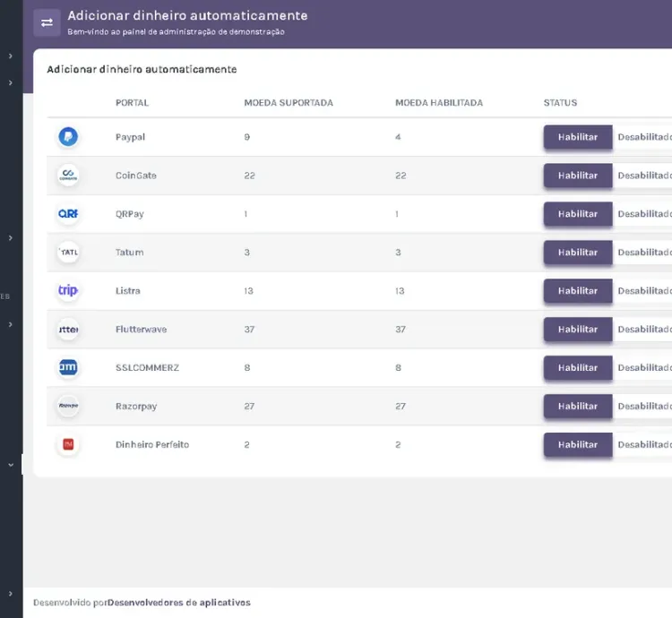The height and width of the screenshot is (618, 672).
Task: Expand the bottom-most sidebar chevron
Action: click(11, 594)
